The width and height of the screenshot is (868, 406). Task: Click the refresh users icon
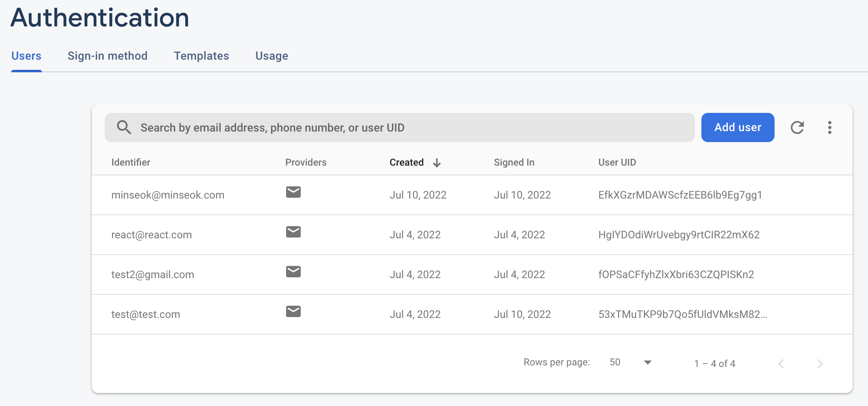(797, 127)
